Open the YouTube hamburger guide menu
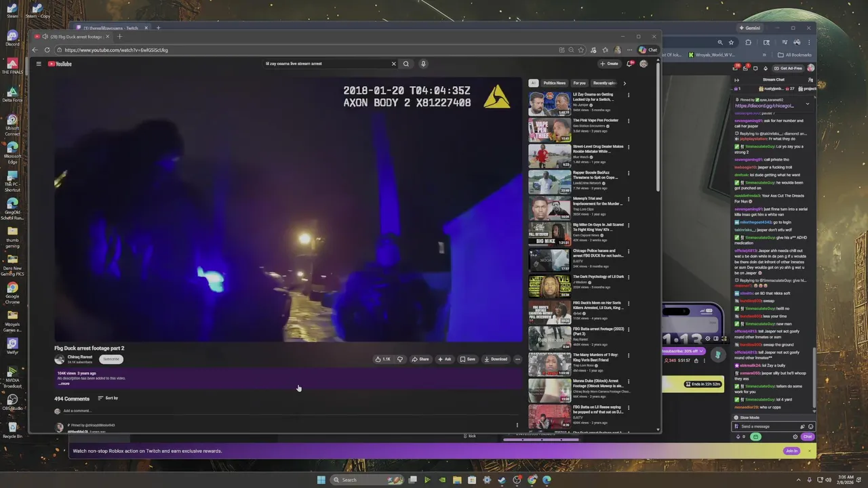The width and height of the screenshot is (868, 488). click(x=39, y=64)
